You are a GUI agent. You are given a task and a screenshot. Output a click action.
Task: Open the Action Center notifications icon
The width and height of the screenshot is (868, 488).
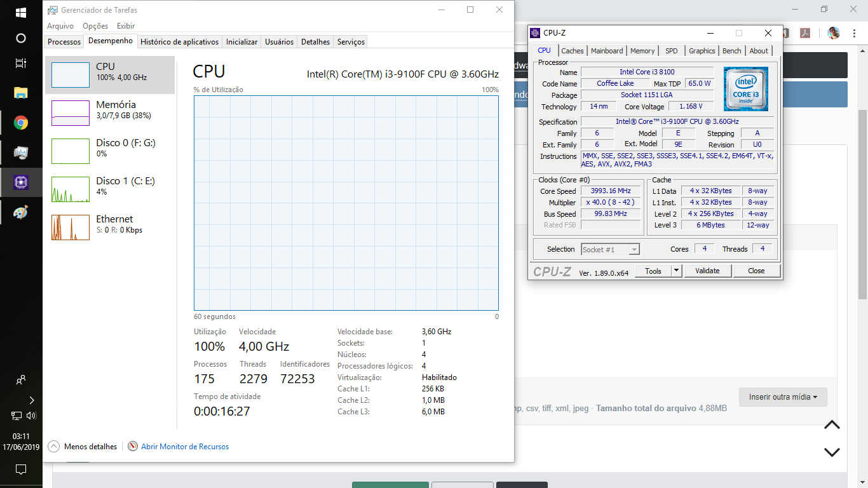click(21, 470)
